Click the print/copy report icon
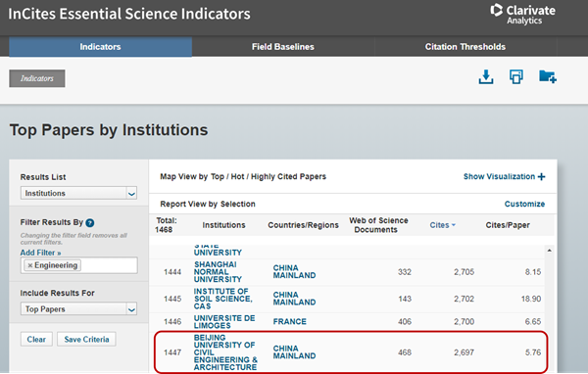The width and height of the screenshot is (588, 374). pyautogui.click(x=516, y=76)
